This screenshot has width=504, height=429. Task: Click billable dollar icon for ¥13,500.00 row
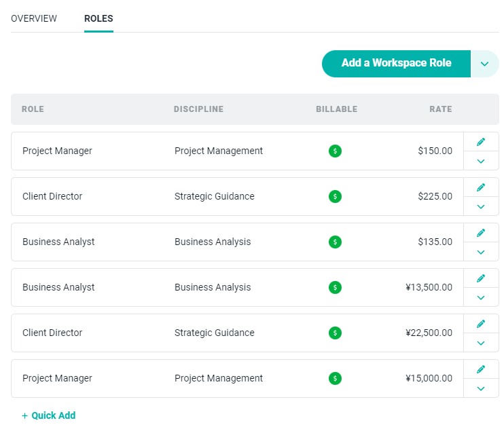[335, 287]
